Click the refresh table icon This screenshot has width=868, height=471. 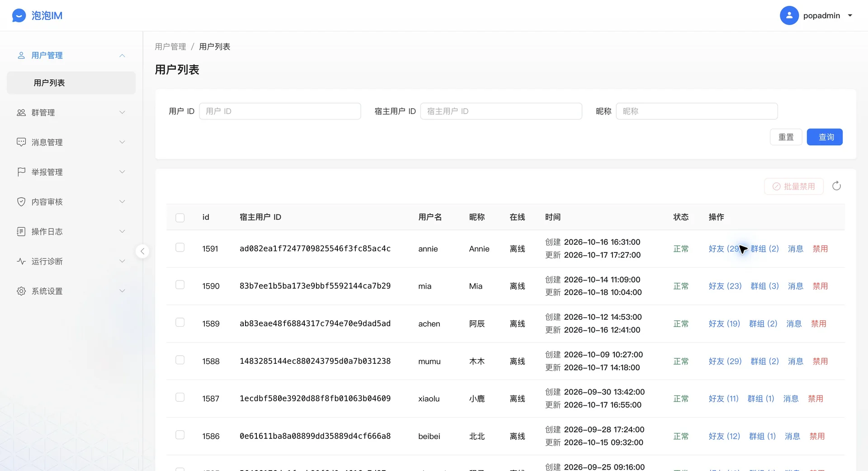pos(836,186)
